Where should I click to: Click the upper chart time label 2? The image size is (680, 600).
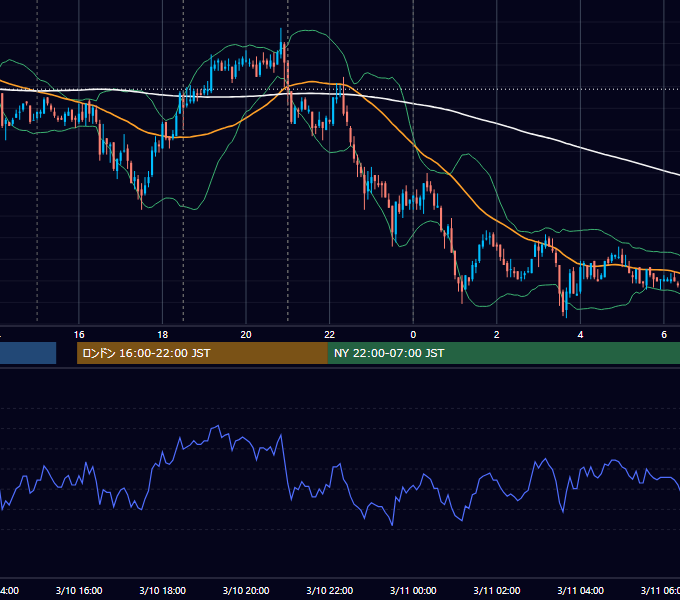(x=497, y=334)
